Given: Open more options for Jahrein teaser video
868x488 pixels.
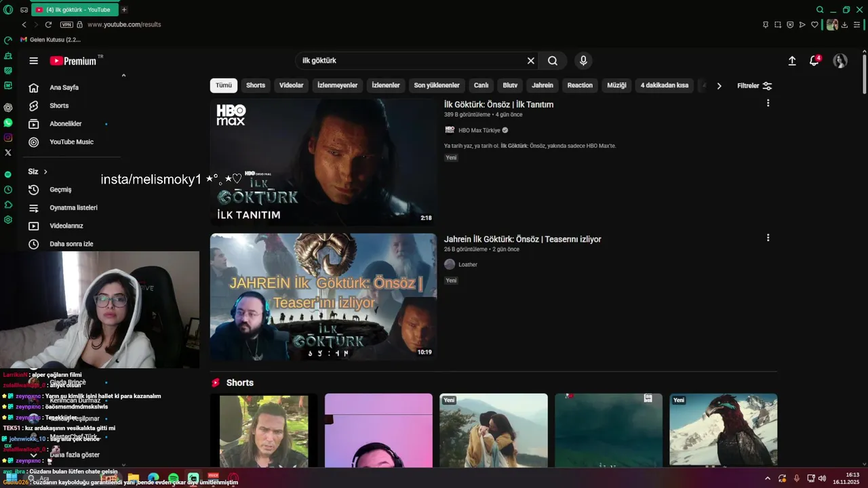Looking at the screenshot, I should pos(768,238).
